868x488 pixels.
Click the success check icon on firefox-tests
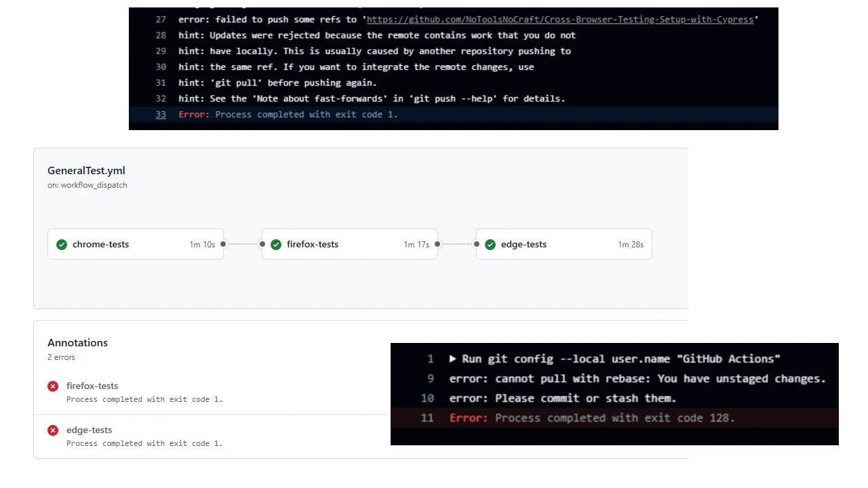tap(276, 245)
